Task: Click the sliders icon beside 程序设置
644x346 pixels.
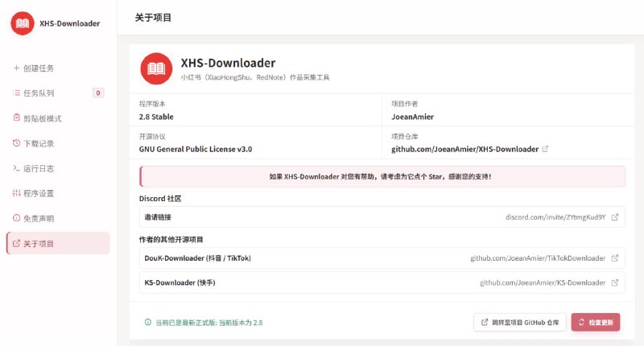Action: (16, 193)
